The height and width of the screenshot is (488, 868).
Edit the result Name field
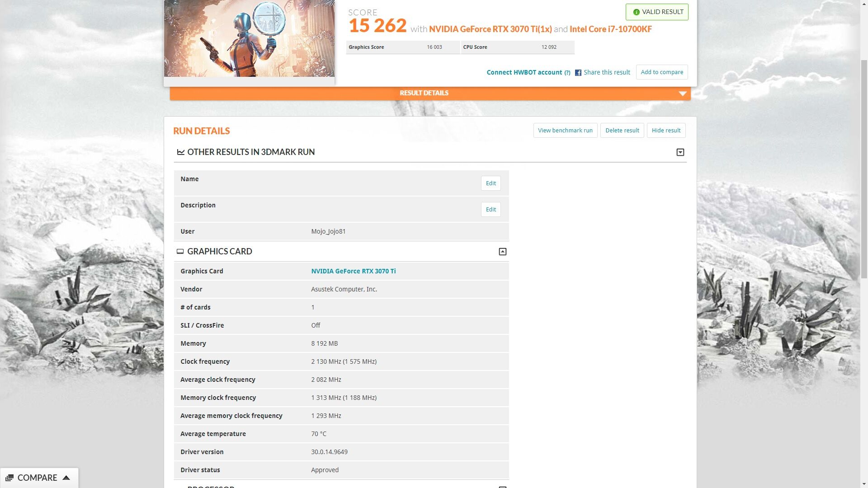point(491,183)
